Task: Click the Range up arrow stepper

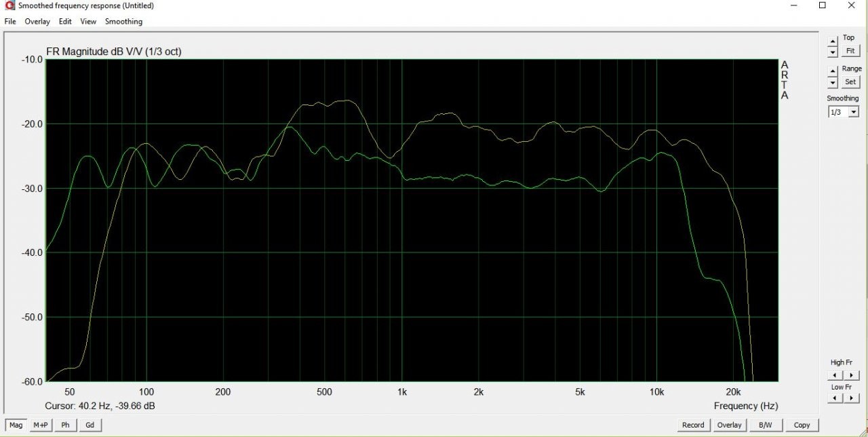Action: click(833, 71)
